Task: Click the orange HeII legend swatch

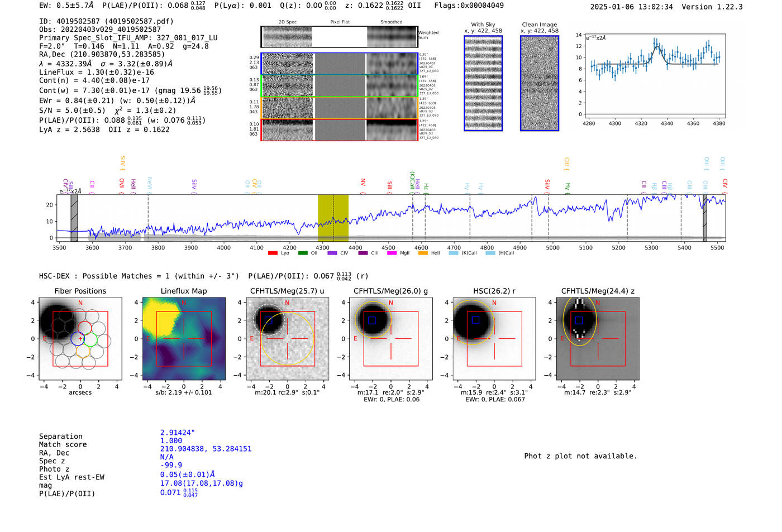Action: 423,253
